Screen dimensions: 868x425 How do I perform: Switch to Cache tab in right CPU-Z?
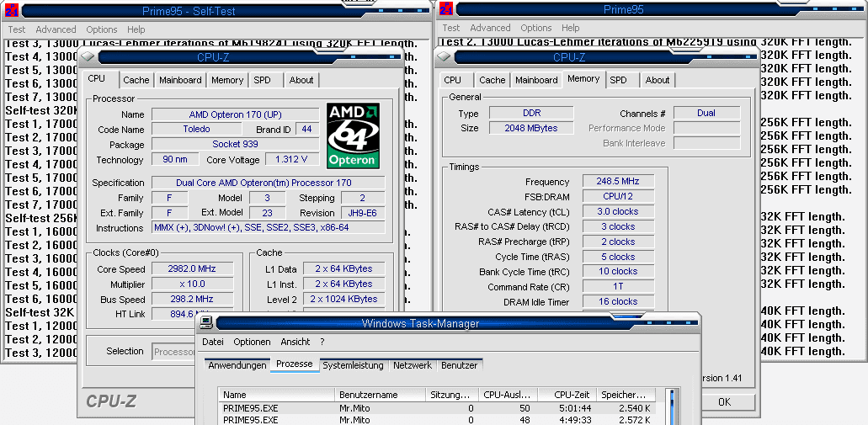pos(493,80)
